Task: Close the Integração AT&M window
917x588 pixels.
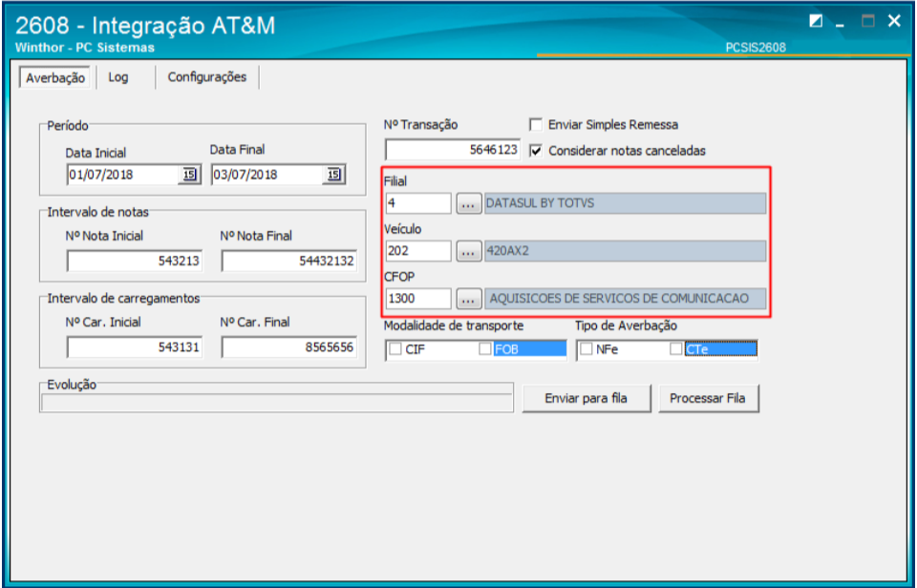Action: pyautogui.click(x=894, y=21)
